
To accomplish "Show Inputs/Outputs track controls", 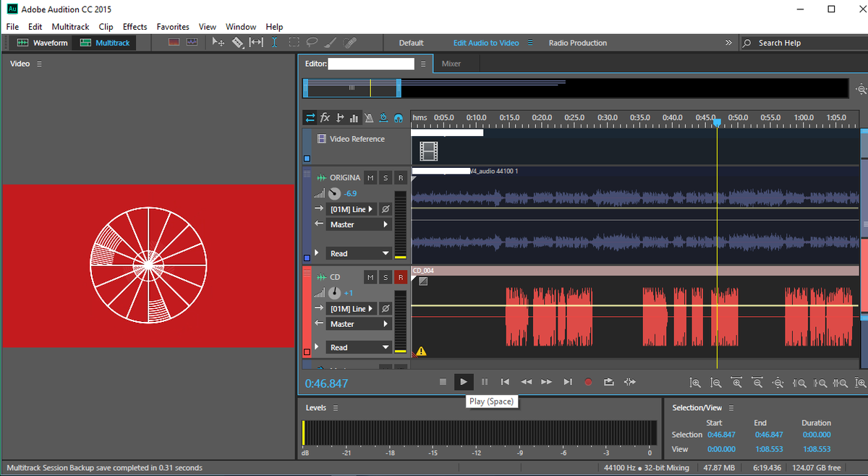I will point(310,117).
